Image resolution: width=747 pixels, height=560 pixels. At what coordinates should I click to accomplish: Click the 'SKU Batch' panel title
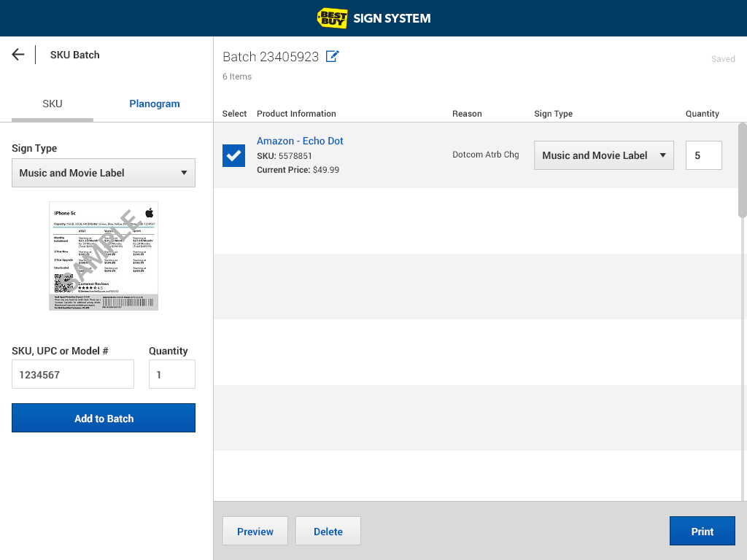[x=75, y=55]
